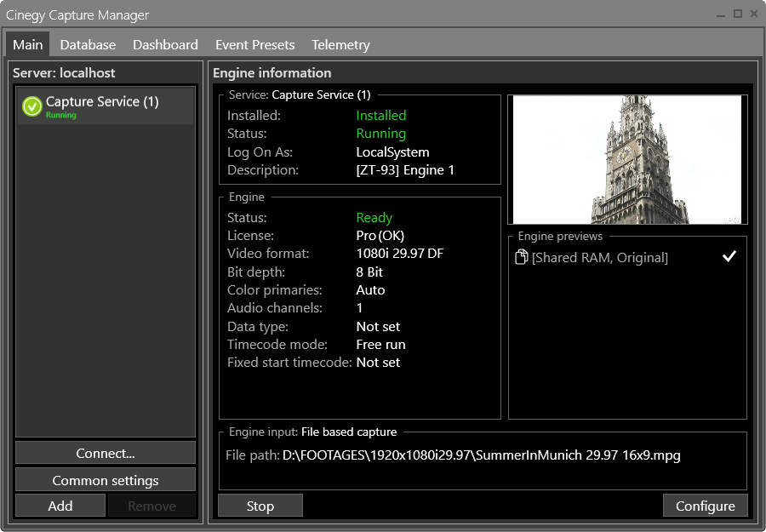
Task: Click the disabled Remove button
Action: (x=152, y=505)
